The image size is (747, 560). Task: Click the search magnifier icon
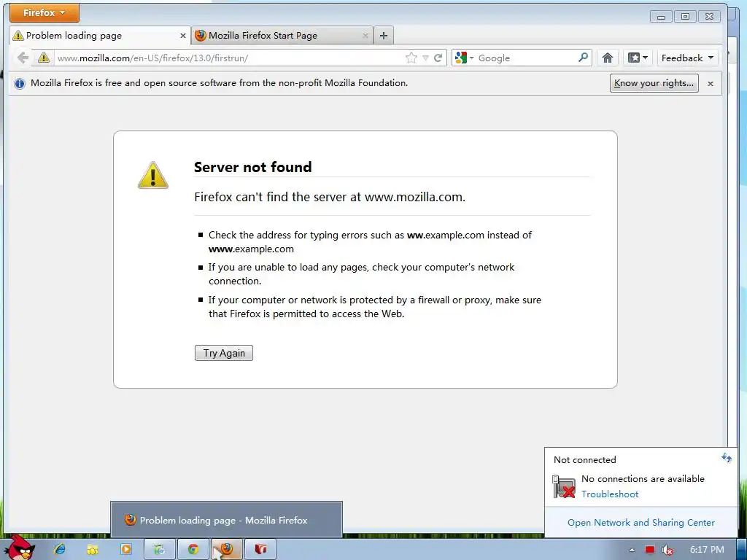583,58
